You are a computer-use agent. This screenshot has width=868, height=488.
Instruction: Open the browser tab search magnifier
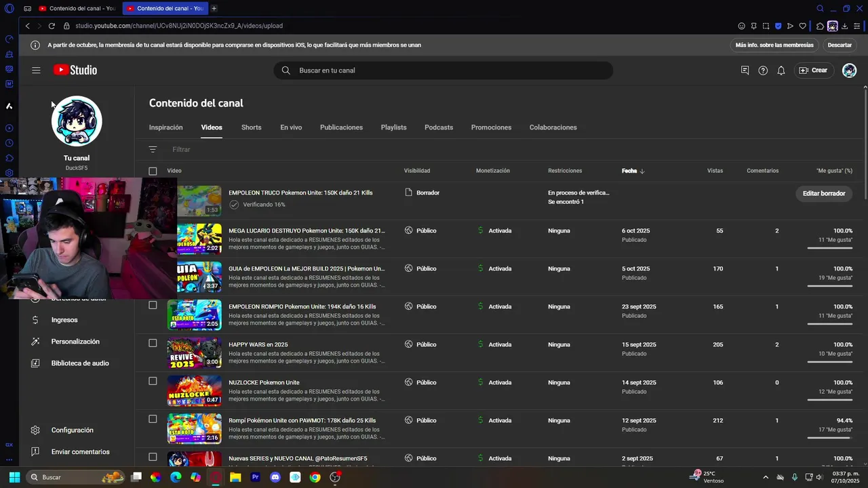click(820, 8)
